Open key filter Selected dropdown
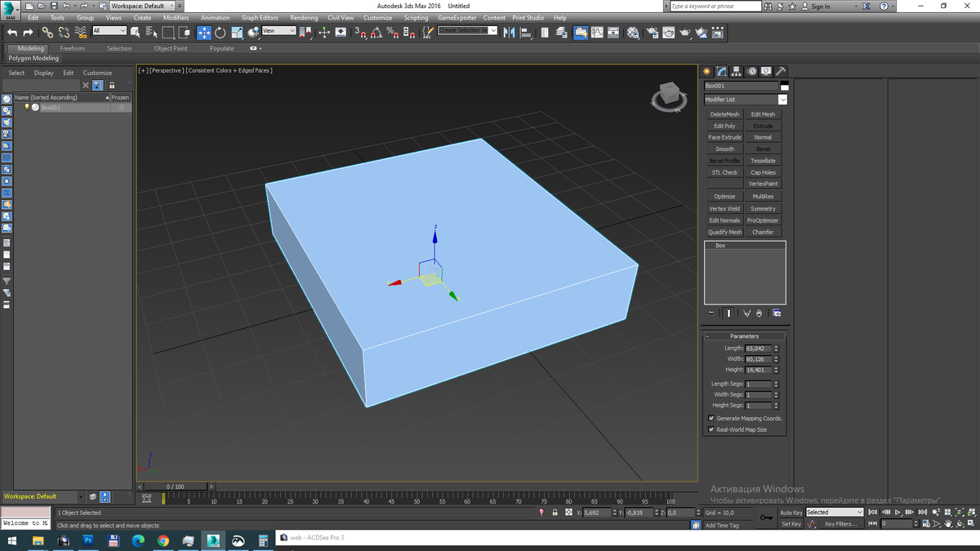The width and height of the screenshot is (980, 551). 835,512
